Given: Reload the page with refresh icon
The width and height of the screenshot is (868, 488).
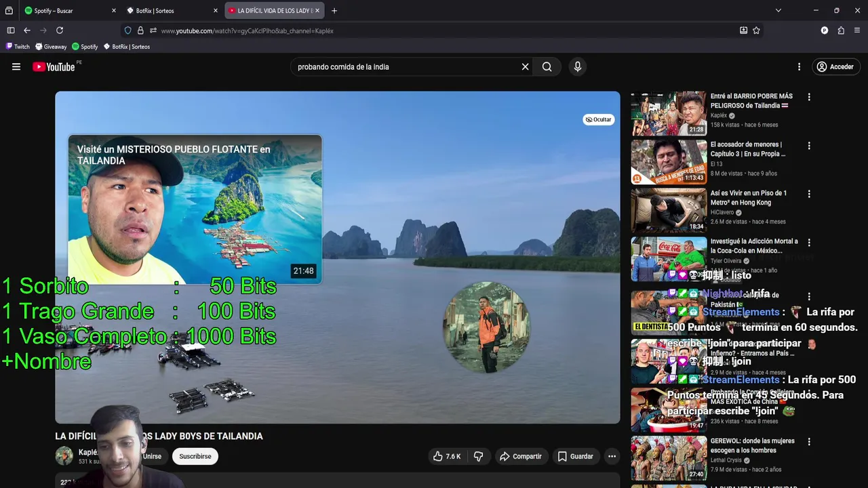Looking at the screenshot, I should click(60, 30).
